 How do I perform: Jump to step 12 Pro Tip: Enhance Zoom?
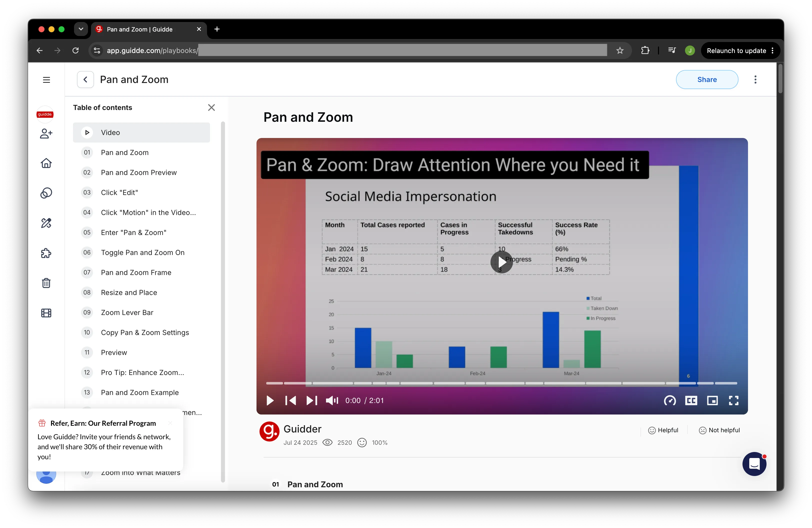[x=141, y=372]
